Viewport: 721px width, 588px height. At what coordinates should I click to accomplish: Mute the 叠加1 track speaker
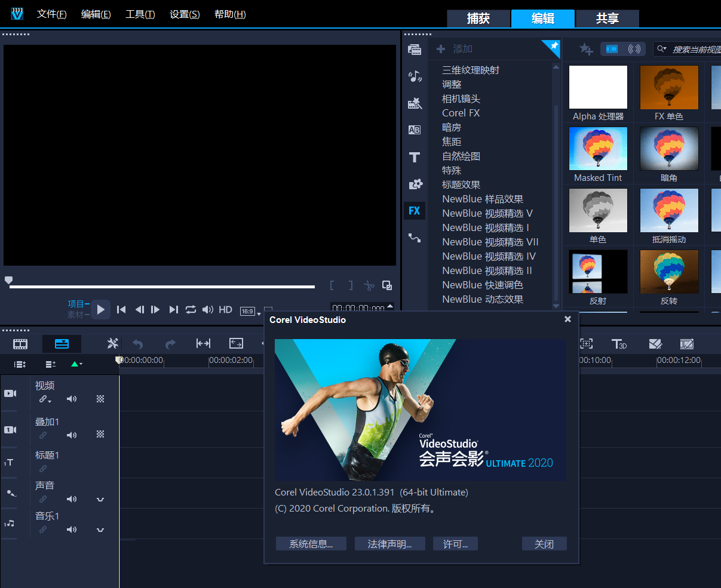coord(72,435)
